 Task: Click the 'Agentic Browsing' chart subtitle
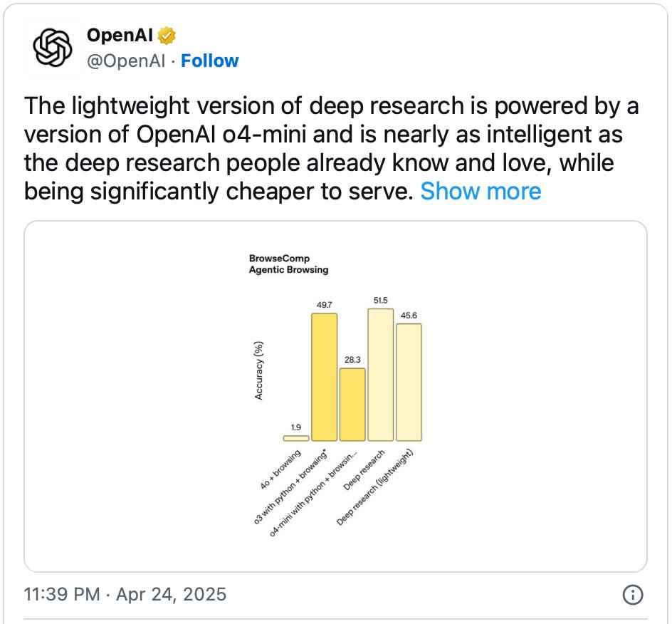point(288,271)
